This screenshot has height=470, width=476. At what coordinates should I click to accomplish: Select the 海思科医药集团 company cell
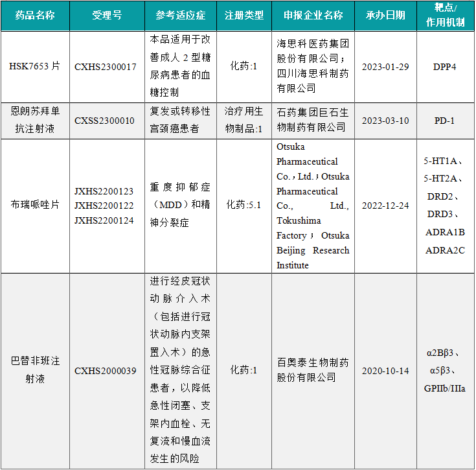[x=313, y=67]
